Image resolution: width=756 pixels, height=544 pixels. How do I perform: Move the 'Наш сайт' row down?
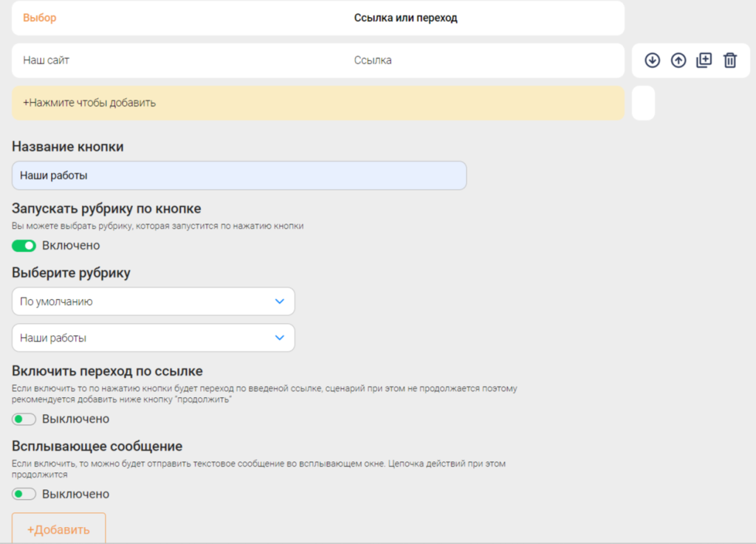[x=653, y=61]
